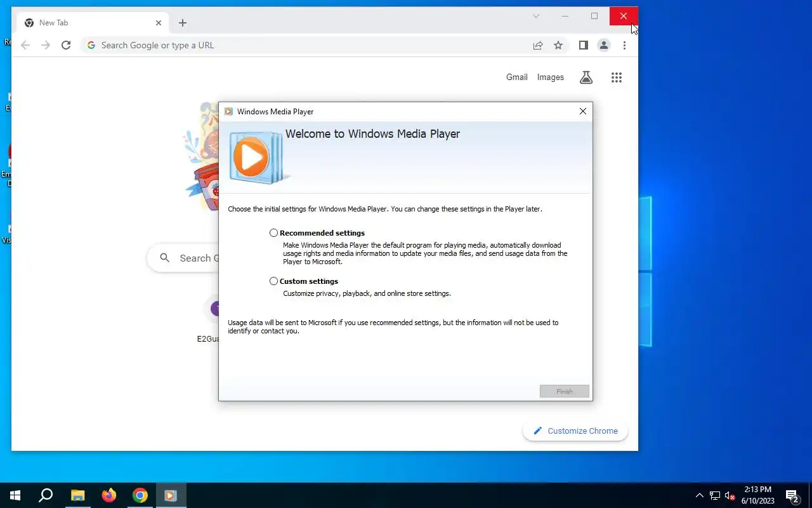Open the notification center icon
The width and height of the screenshot is (812, 508).
click(x=792, y=495)
